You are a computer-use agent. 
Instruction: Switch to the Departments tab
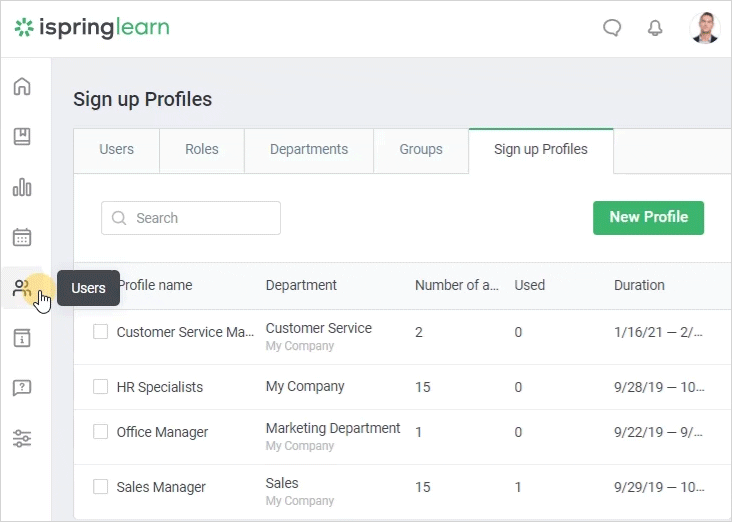309,149
